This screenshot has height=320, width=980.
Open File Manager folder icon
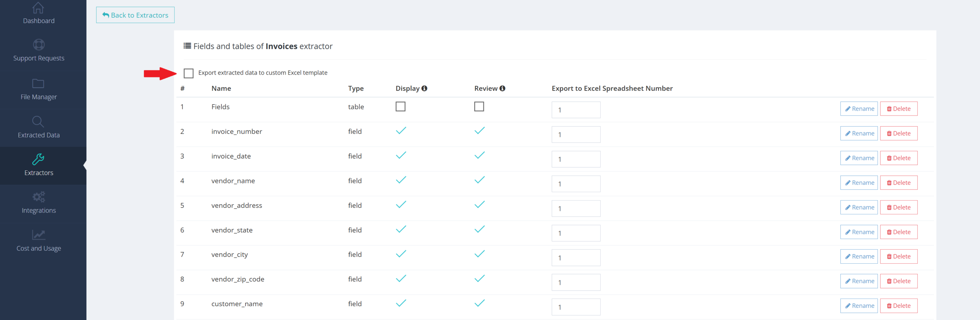tap(38, 83)
